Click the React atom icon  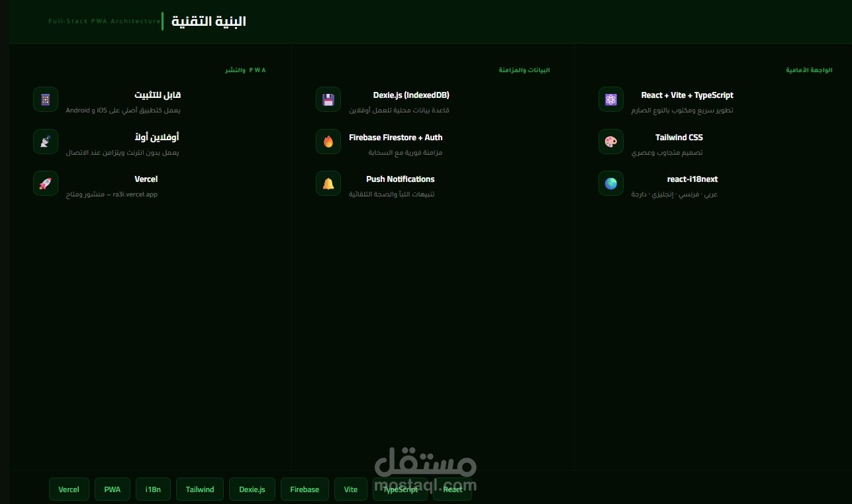pos(611,99)
